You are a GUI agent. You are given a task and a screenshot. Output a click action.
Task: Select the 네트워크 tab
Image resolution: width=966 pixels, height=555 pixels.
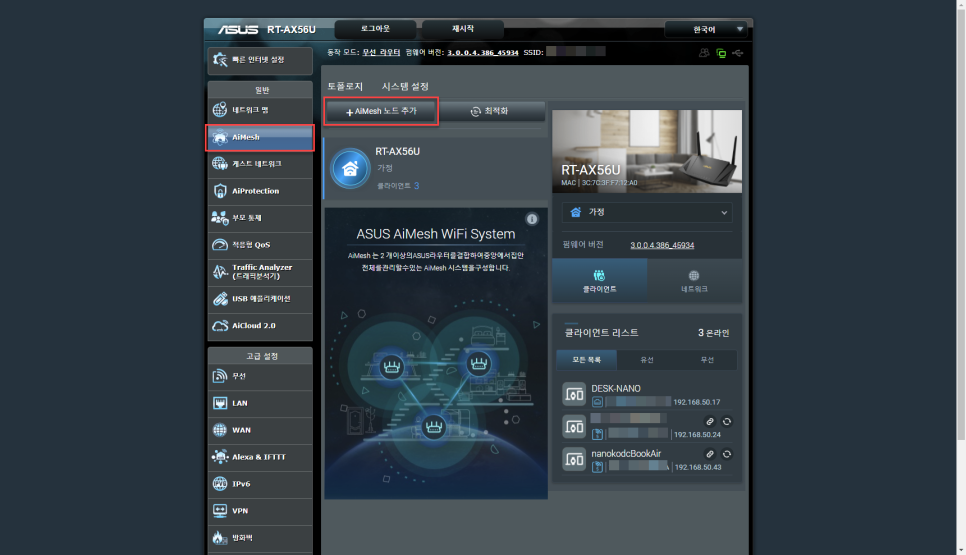point(694,281)
